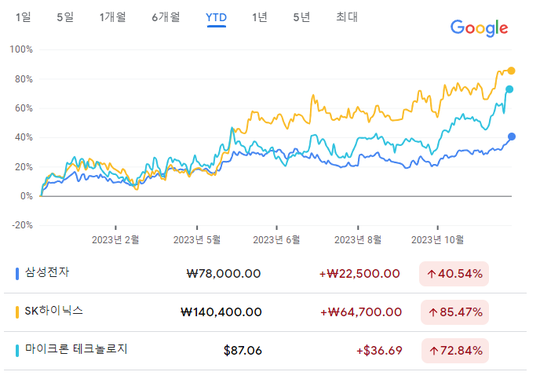Select the 최대 range tab

point(347,17)
